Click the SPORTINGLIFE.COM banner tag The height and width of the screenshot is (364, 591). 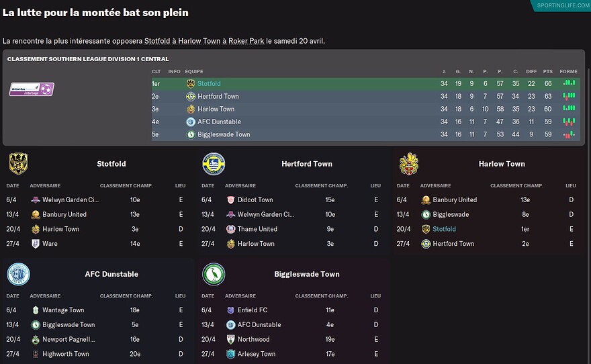[x=561, y=5]
